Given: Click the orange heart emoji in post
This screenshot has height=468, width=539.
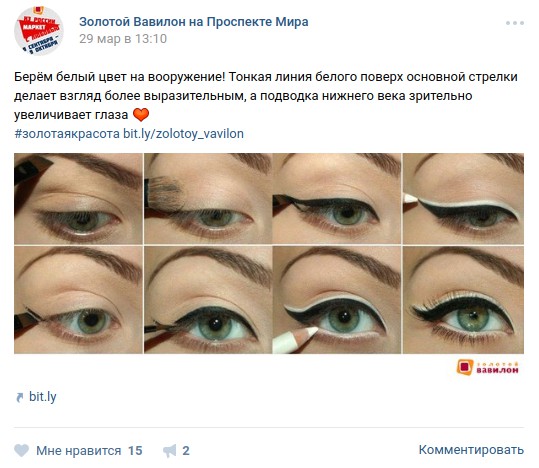Looking at the screenshot, I should pos(141,115).
